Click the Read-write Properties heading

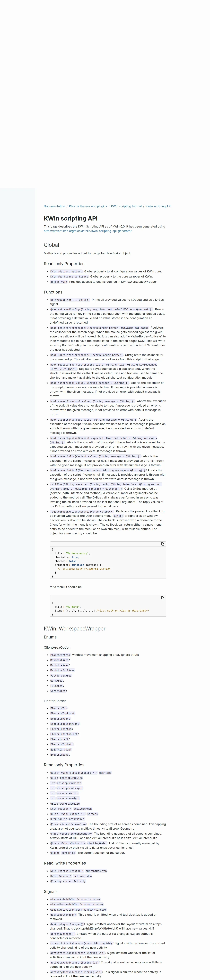click(x=65, y=863)
